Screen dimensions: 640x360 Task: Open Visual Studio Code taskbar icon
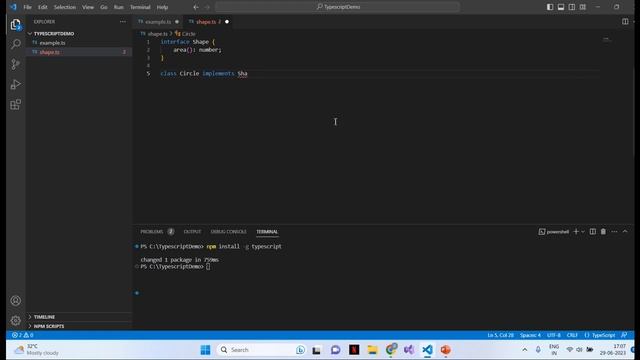pyautogui.click(x=427, y=350)
